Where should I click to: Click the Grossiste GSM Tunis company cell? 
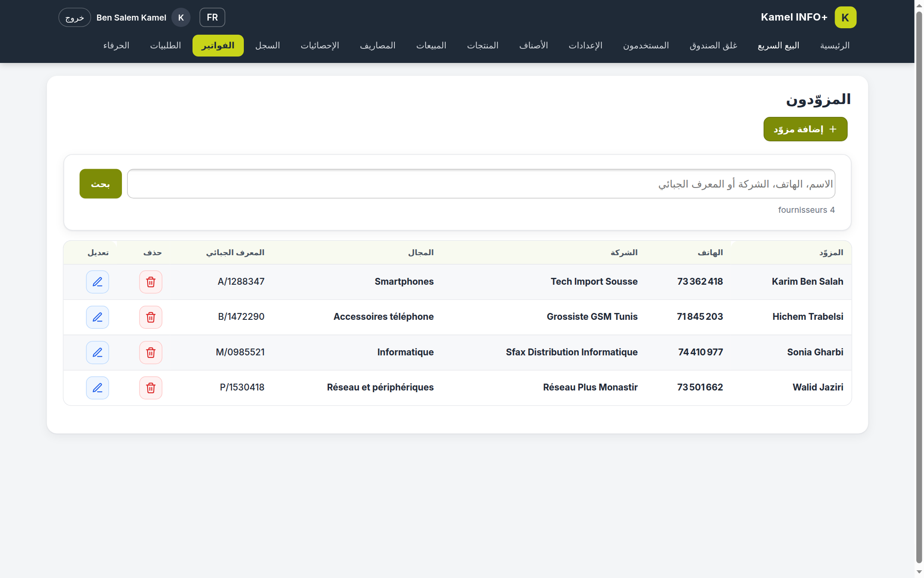[x=592, y=316]
